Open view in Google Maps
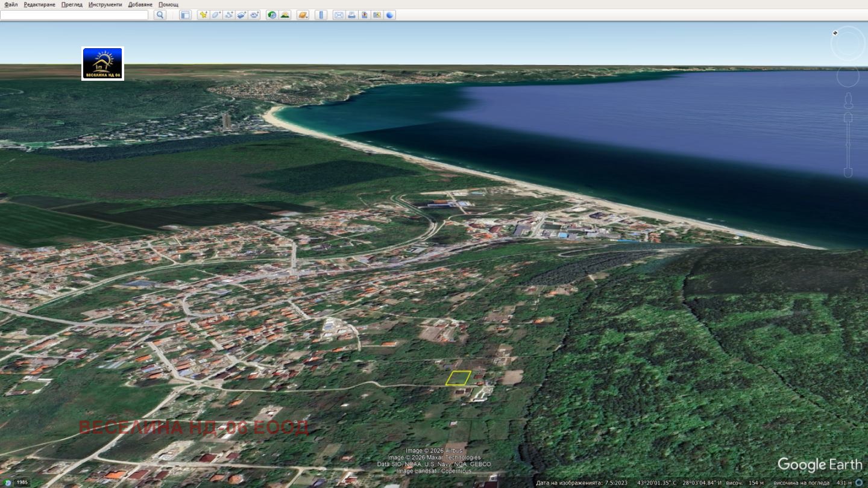 tap(377, 15)
